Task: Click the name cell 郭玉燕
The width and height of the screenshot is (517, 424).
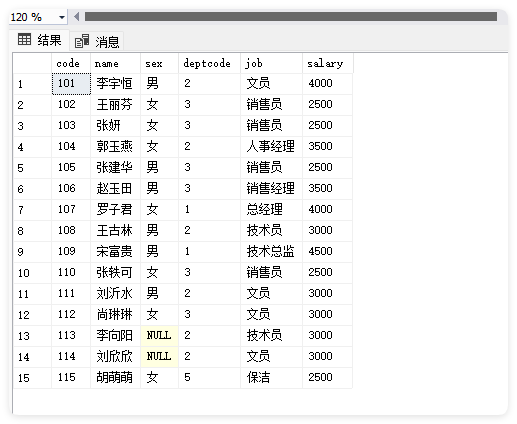Action: [115, 147]
